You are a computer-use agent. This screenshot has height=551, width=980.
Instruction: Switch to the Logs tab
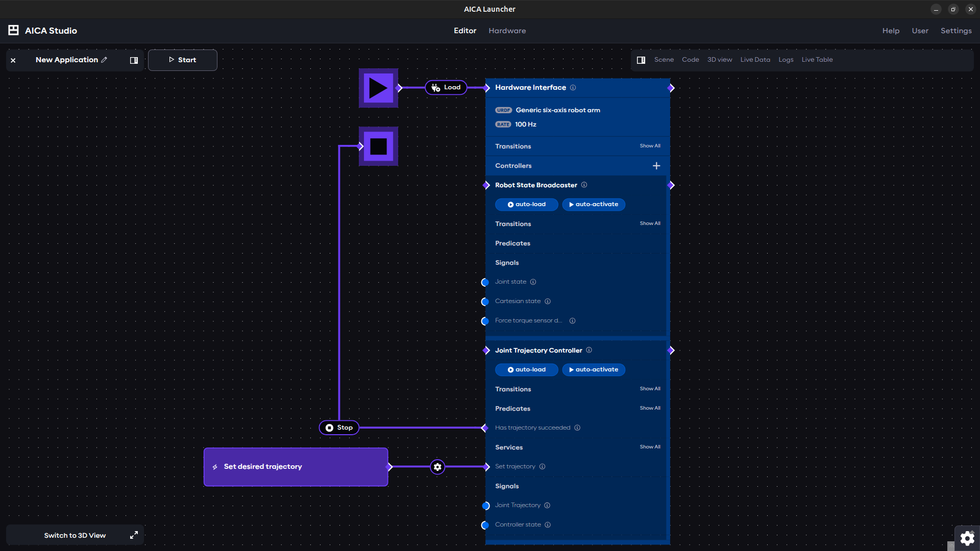pos(786,59)
